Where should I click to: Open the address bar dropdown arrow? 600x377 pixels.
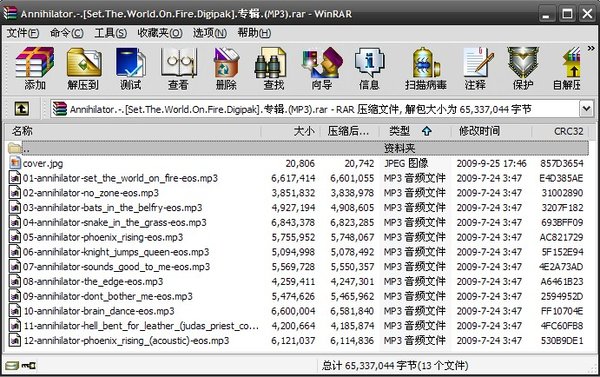586,109
